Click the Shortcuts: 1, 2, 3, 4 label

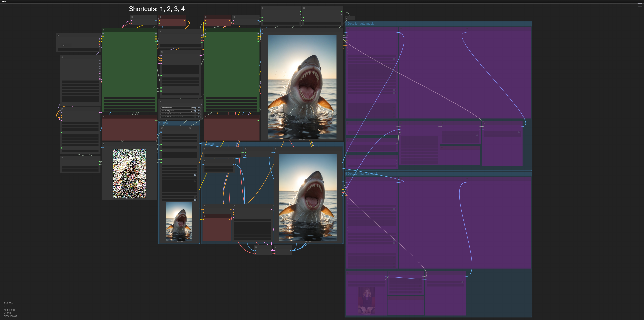(157, 9)
